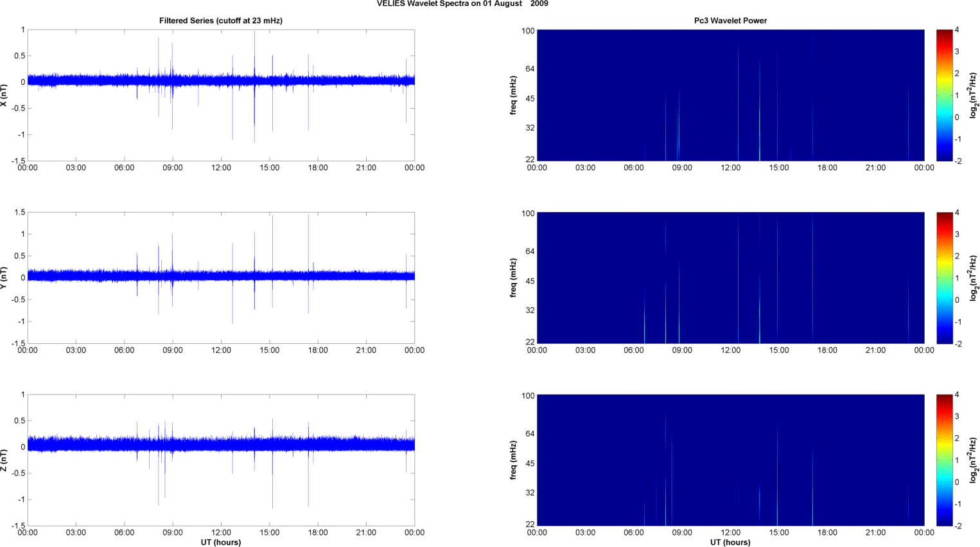Click the 06:00 tick under the middle spectrogram
980x547 pixels.
(x=633, y=350)
